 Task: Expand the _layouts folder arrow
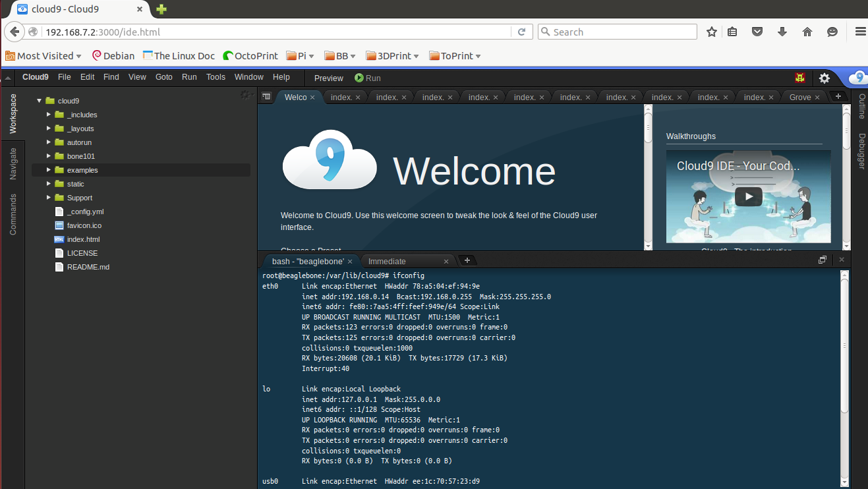point(49,129)
